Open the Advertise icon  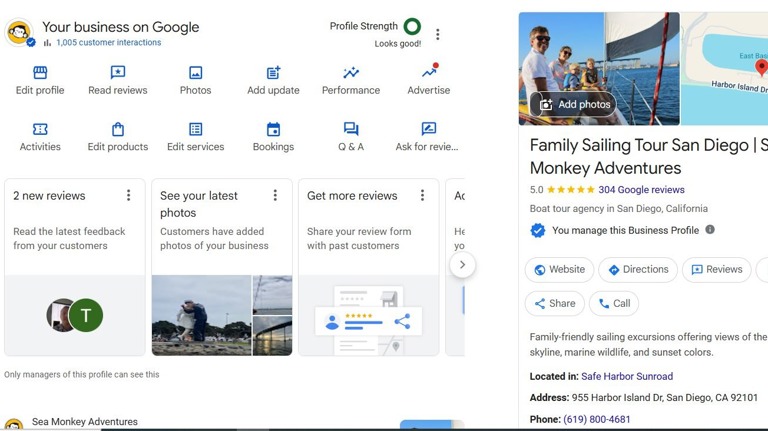[429, 72]
